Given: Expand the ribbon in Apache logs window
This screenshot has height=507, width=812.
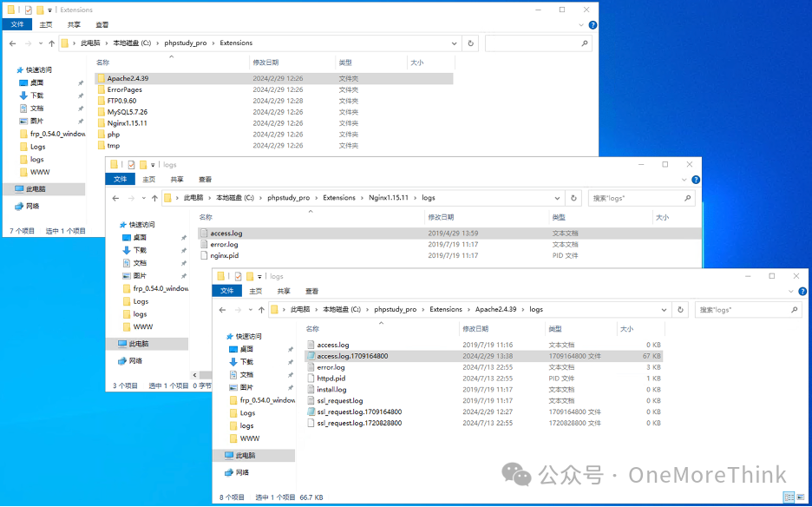Looking at the screenshot, I should 790,292.
